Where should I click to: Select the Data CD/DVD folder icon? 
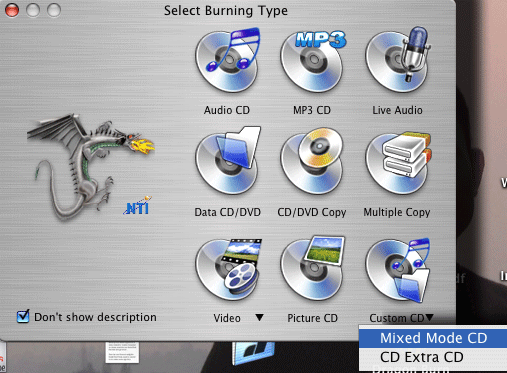[228, 160]
